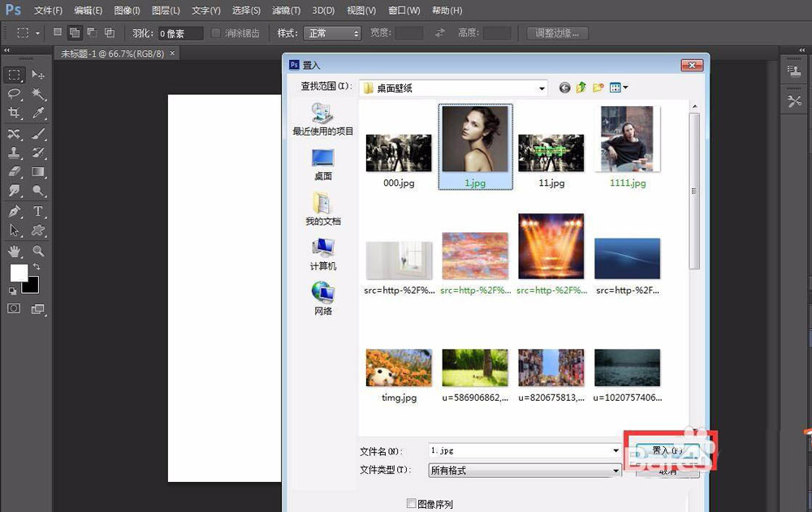Click the 调整边缘 button
Viewport: 812px width, 512px height.
point(557,33)
